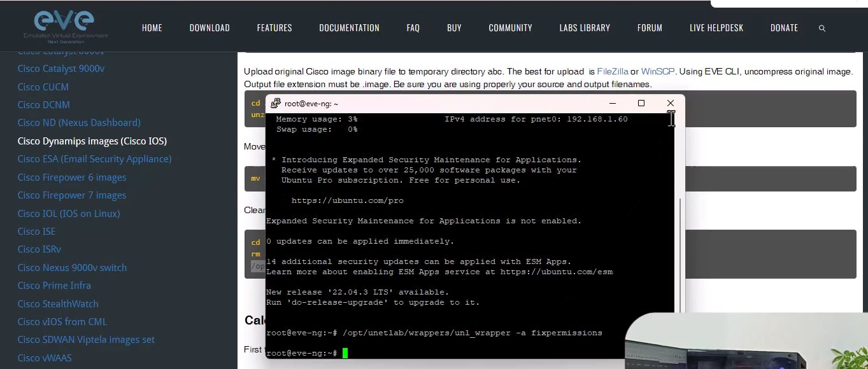Open Cisco Firepower 7 images link
868x369 pixels.
click(x=72, y=195)
